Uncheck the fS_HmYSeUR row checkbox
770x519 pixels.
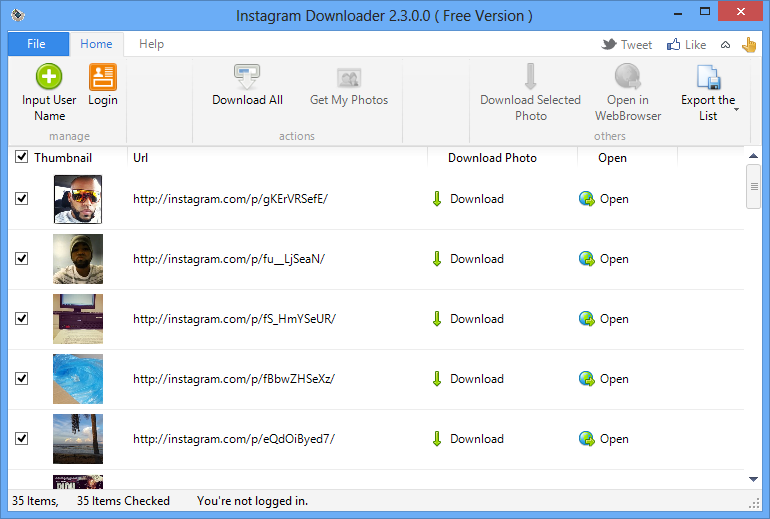pos(21,319)
